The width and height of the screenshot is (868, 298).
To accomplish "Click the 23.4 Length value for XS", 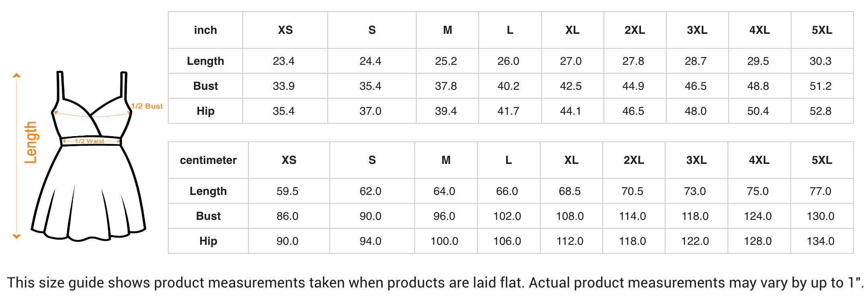I will click(284, 61).
